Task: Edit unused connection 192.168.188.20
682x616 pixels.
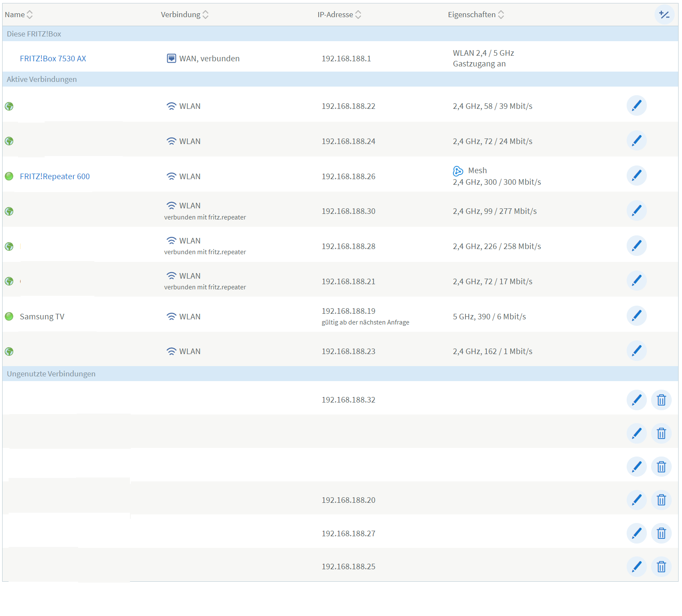Action: tap(637, 500)
